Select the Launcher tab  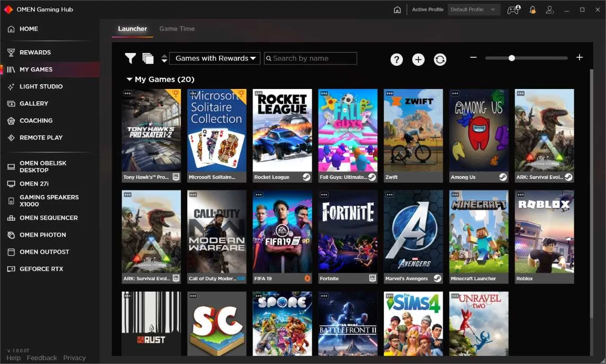pyautogui.click(x=132, y=28)
